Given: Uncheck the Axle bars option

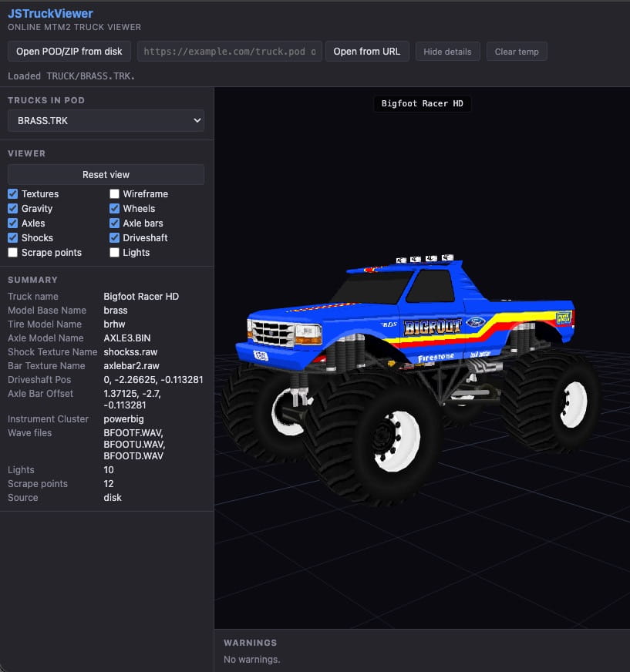Looking at the screenshot, I should (114, 223).
